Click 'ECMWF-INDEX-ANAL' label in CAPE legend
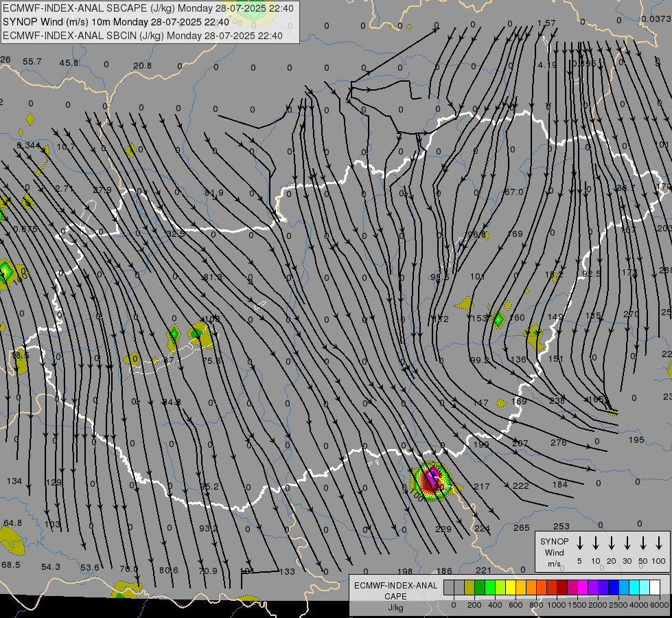 pos(395,586)
